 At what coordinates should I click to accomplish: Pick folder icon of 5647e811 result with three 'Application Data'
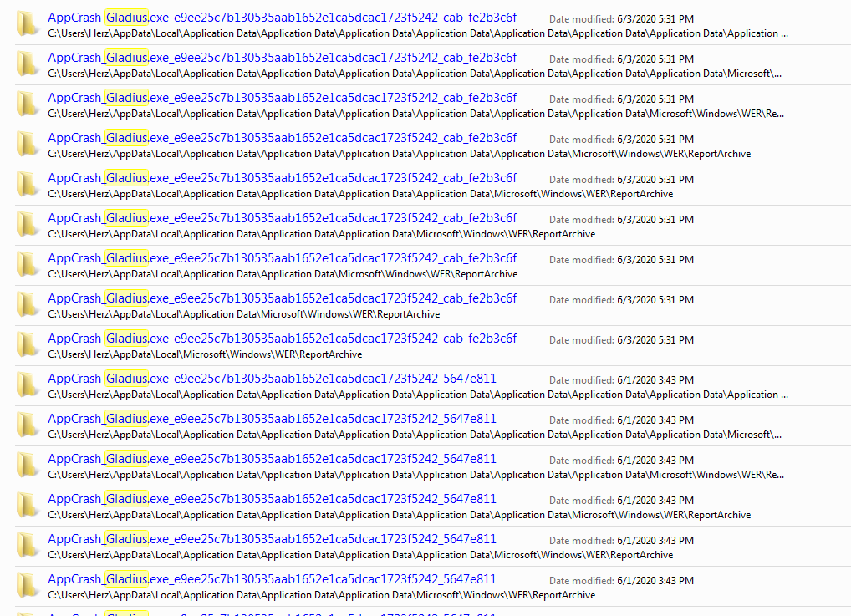tap(27, 586)
